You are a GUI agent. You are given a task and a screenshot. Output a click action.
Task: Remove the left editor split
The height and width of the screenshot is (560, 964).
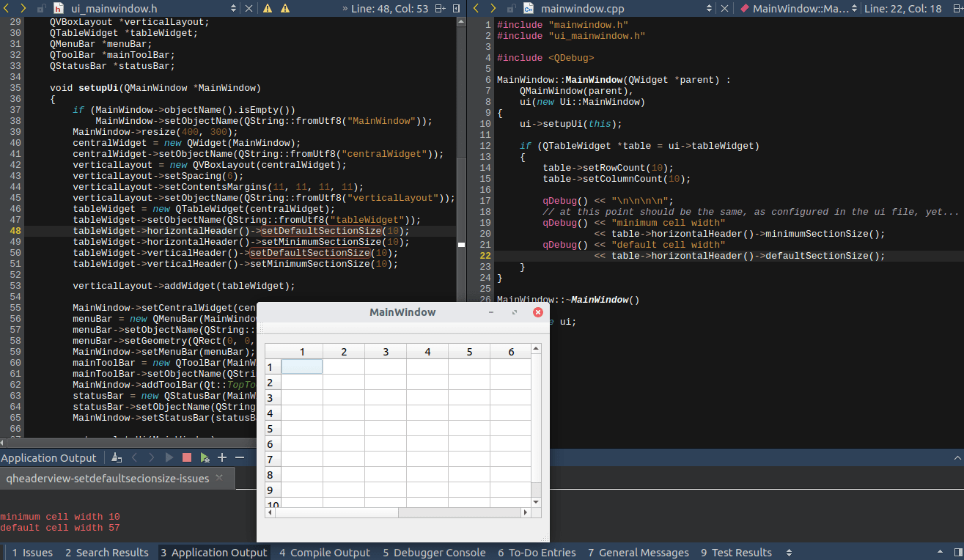pos(457,8)
